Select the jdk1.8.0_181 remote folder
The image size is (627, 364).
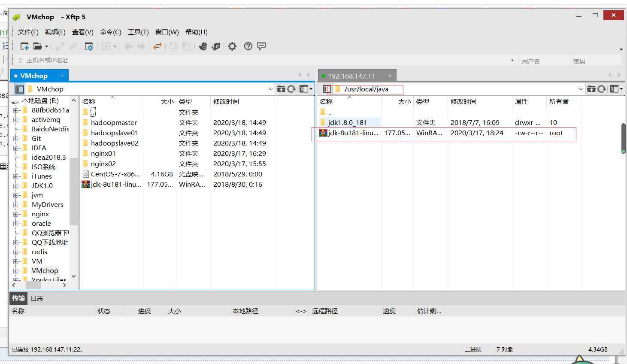pos(348,123)
